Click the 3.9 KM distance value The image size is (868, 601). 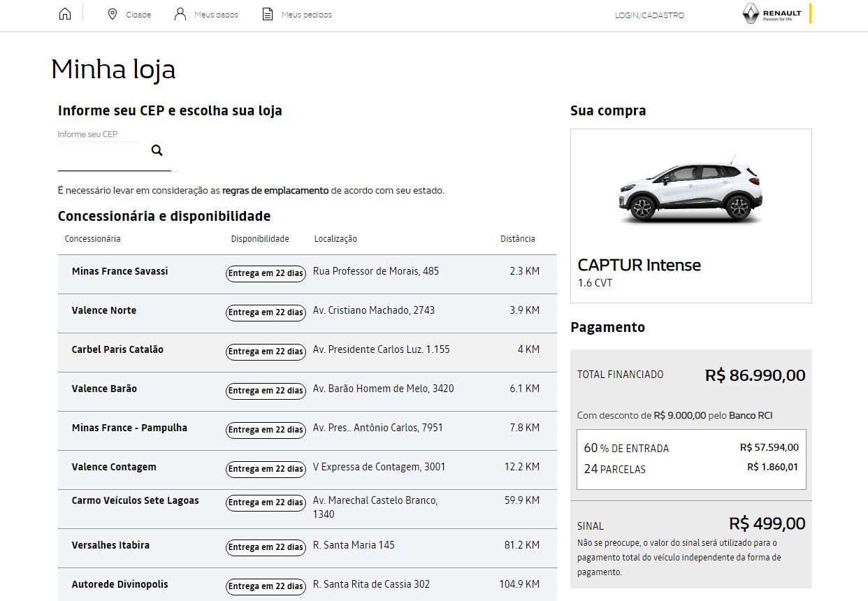525,310
